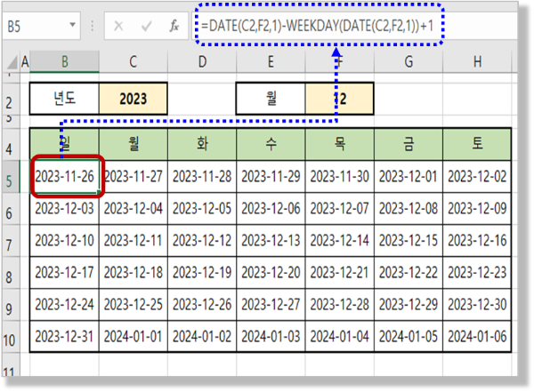Click the cell 2023-12-09
Viewport: 534px width, 392px height.
[x=477, y=209]
